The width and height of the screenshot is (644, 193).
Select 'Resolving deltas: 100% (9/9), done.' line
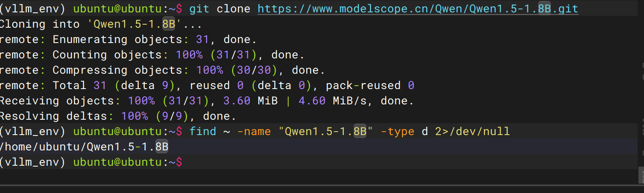click(118, 116)
